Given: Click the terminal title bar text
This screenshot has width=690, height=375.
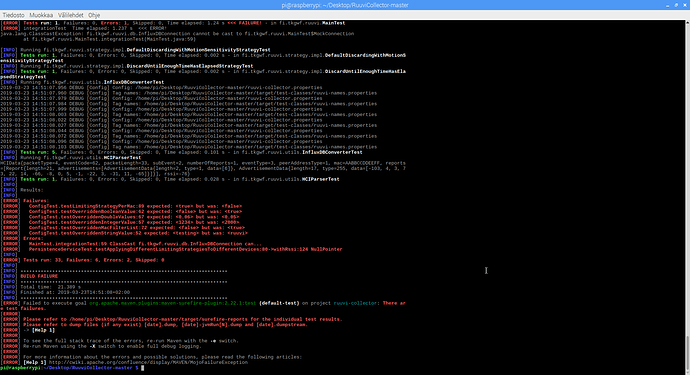Looking at the screenshot, I should pos(345,5).
